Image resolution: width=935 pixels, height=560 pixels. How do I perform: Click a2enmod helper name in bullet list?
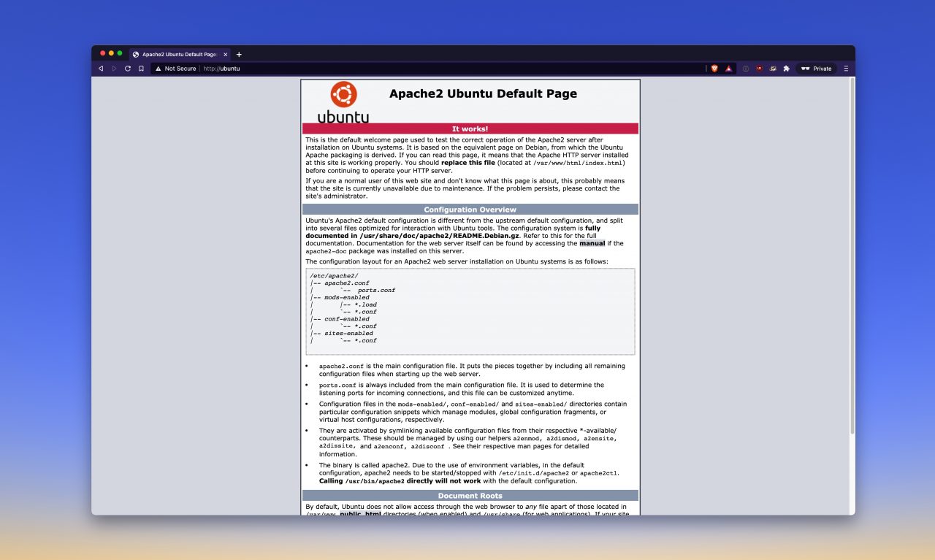(x=527, y=439)
